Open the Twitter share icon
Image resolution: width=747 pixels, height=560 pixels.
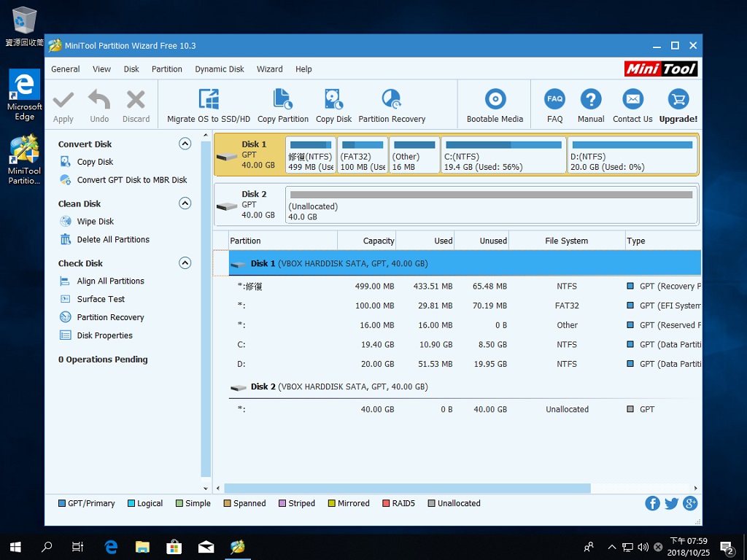click(x=671, y=503)
